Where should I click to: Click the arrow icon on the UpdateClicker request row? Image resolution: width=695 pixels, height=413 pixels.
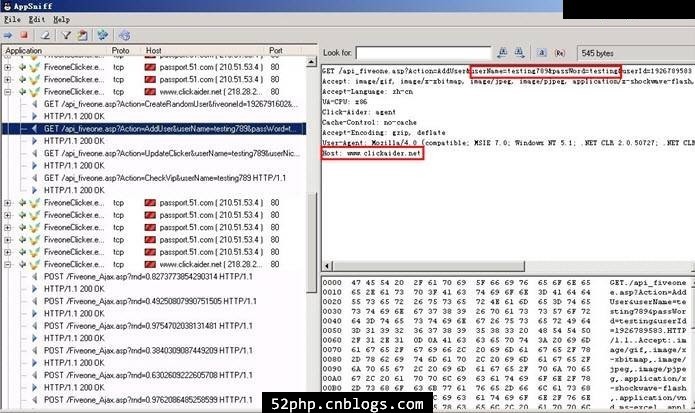pos(35,153)
